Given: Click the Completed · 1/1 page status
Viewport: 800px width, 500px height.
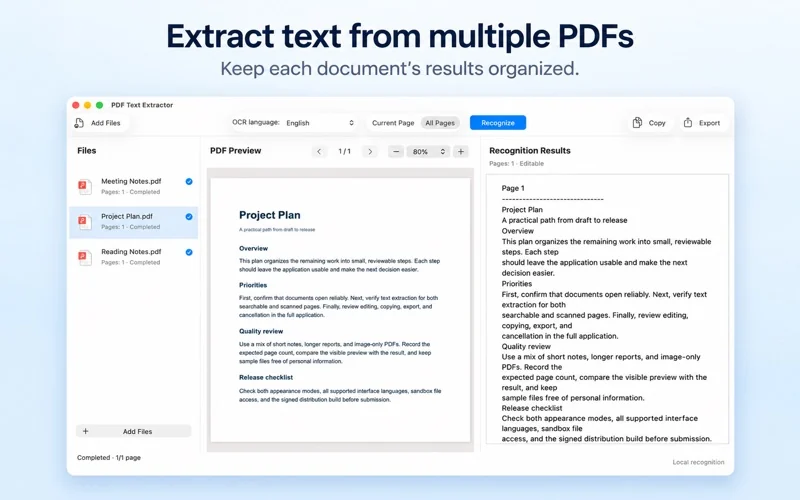Looking at the screenshot, I should [x=109, y=458].
